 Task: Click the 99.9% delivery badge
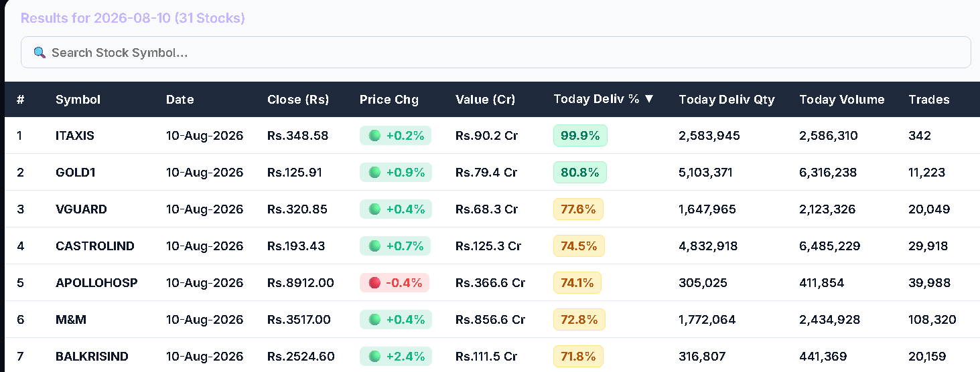[x=580, y=135]
